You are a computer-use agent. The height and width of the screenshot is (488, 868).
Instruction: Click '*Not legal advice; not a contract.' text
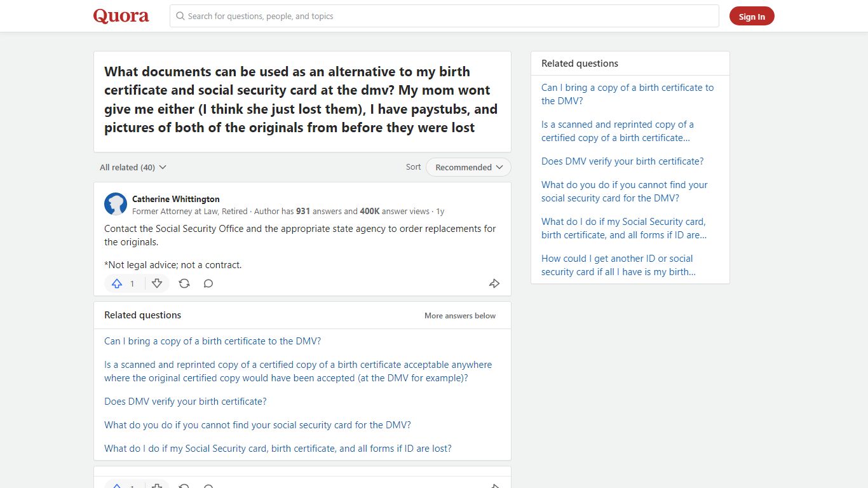(173, 265)
